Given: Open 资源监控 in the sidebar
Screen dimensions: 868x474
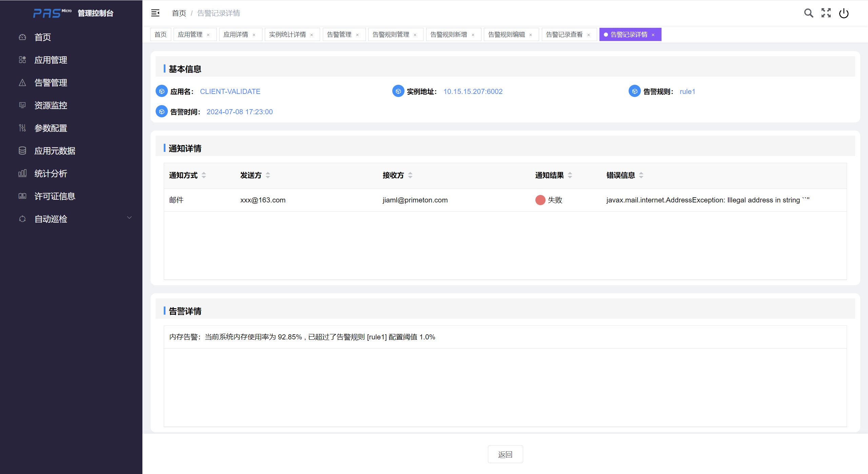Looking at the screenshot, I should tap(51, 105).
